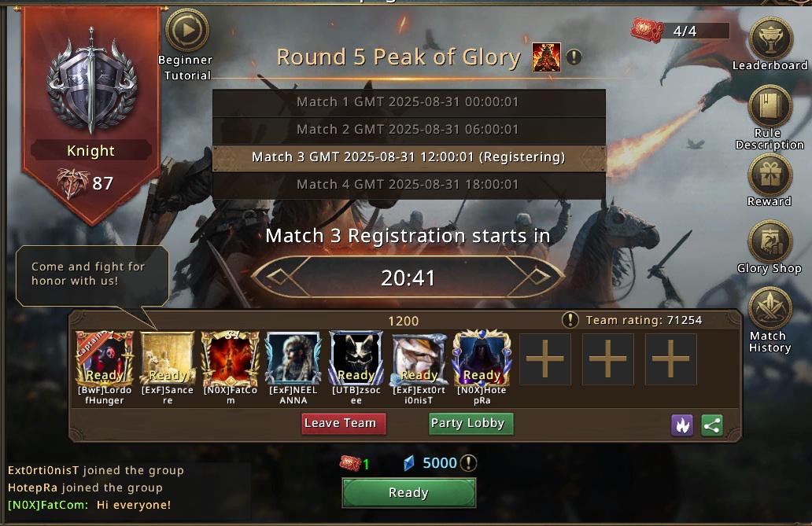Click the first empty team slot plus
The width and height of the screenshot is (812, 526).
[x=544, y=359]
